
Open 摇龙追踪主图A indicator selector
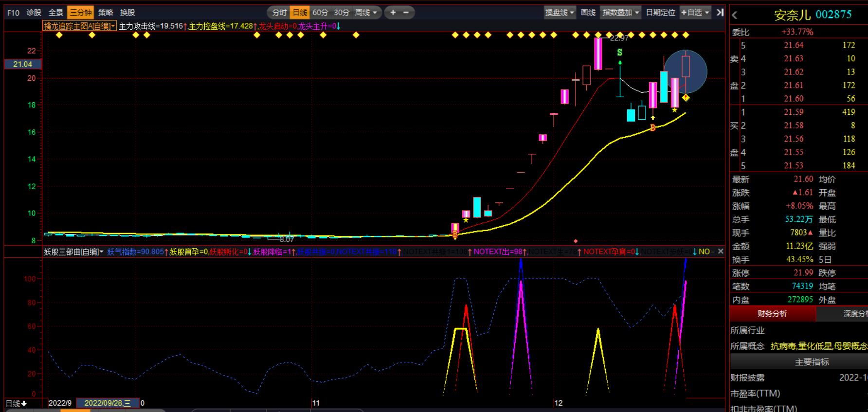[x=79, y=26]
